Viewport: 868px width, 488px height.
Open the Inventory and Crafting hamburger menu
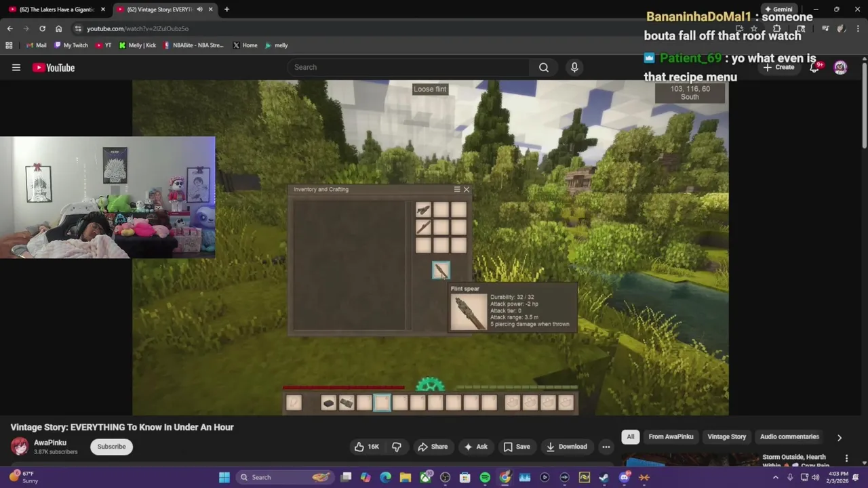[x=457, y=190]
